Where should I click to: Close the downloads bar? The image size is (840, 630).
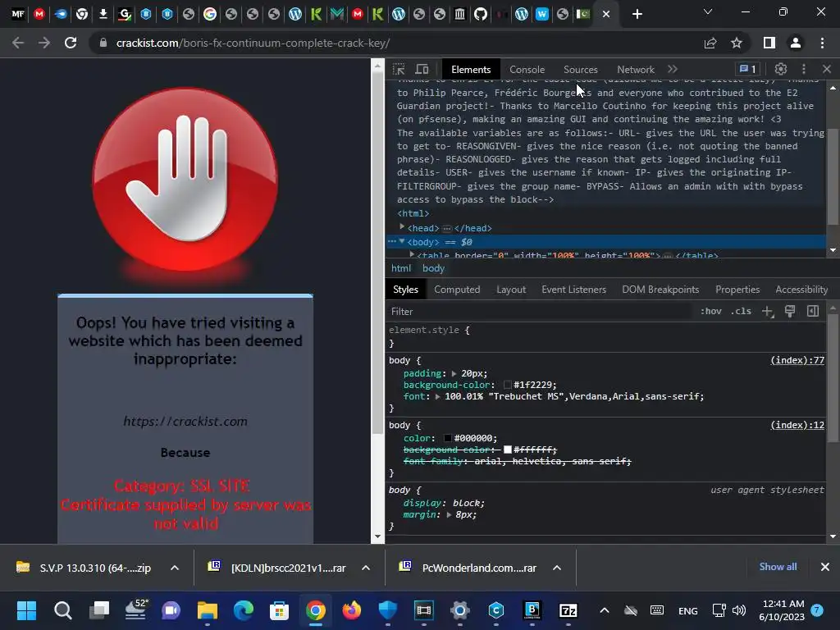pyautogui.click(x=825, y=567)
